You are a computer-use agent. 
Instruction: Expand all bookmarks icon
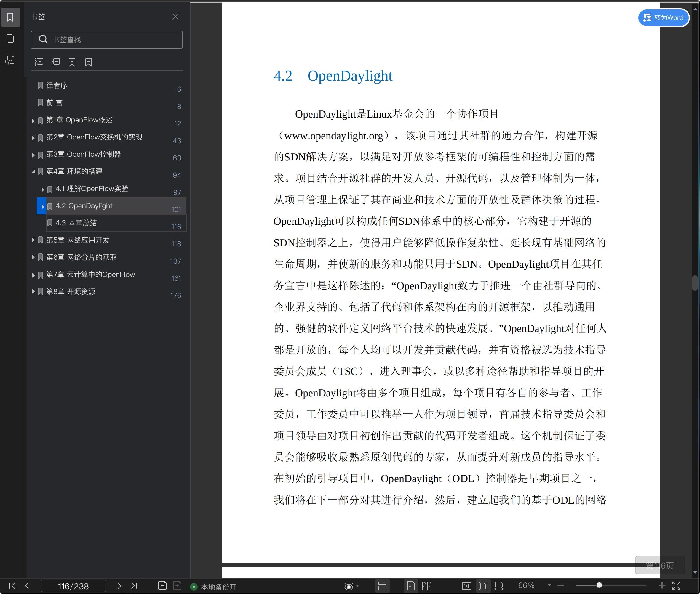(x=39, y=62)
